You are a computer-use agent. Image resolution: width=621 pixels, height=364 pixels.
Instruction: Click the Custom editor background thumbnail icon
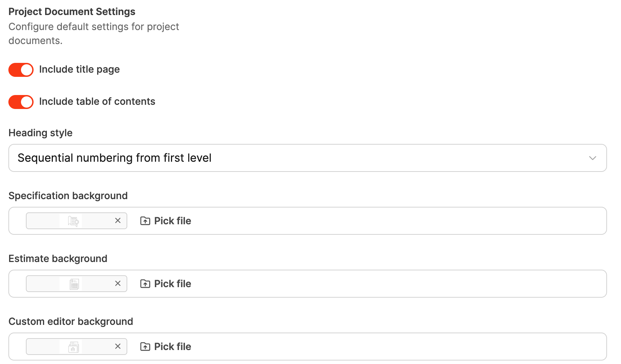pos(73,347)
